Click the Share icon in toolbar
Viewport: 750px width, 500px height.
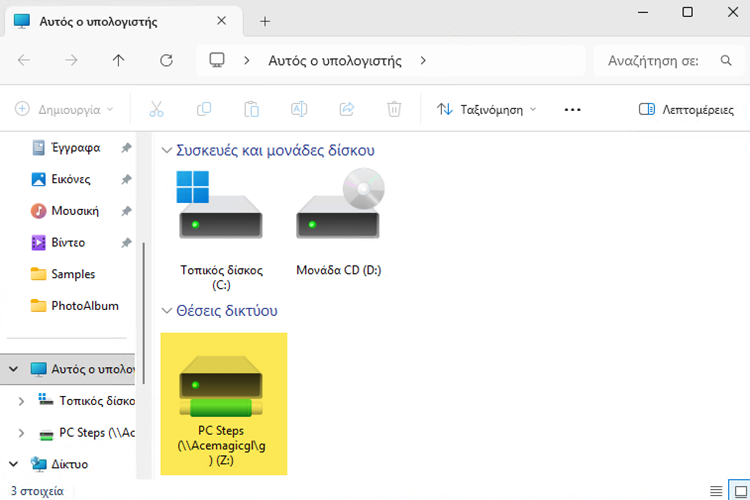coord(347,109)
